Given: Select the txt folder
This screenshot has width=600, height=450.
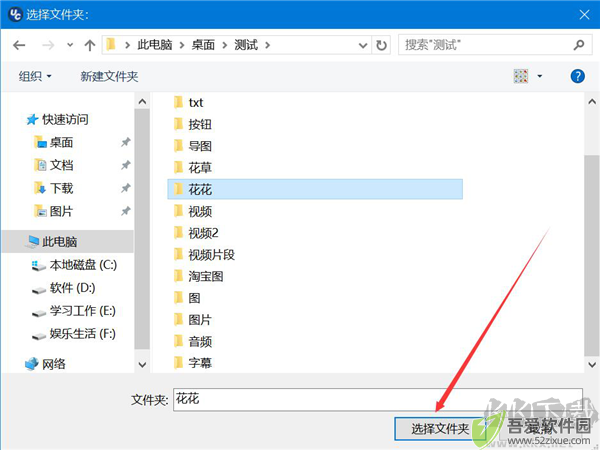Looking at the screenshot, I should click(x=188, y=103).
